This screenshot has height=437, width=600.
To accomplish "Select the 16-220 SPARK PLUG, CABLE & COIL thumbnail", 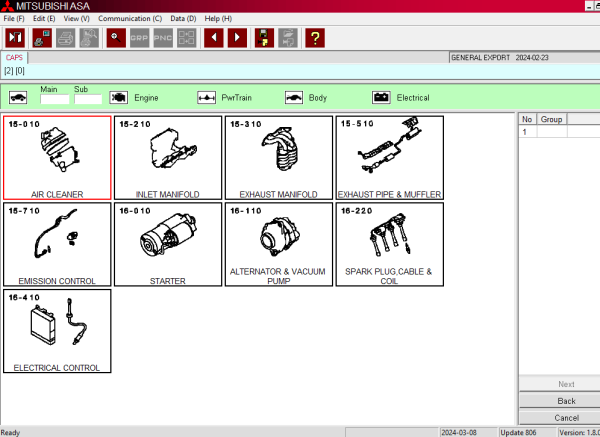I will click(390, 245).
